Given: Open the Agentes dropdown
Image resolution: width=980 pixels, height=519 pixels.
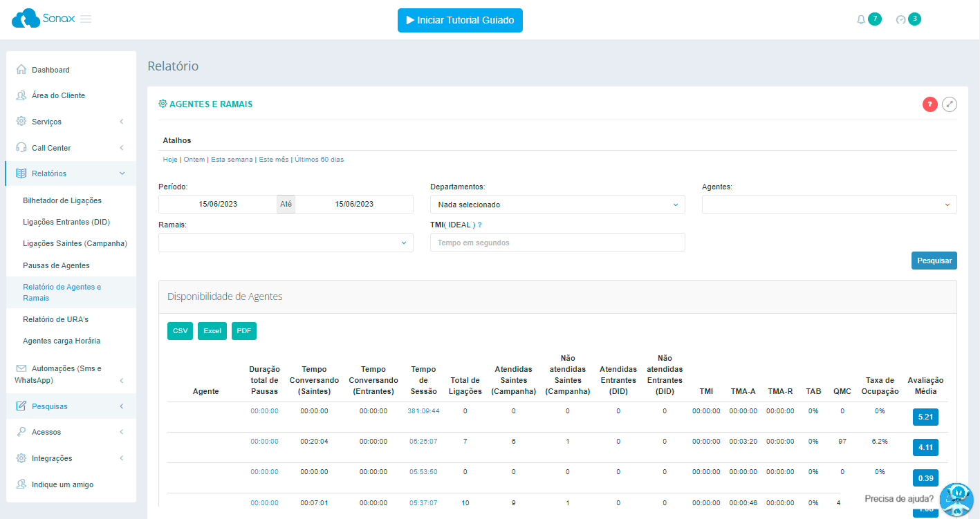Looking at the screenshot, I should pyautogui.click(x=829, y=205).
